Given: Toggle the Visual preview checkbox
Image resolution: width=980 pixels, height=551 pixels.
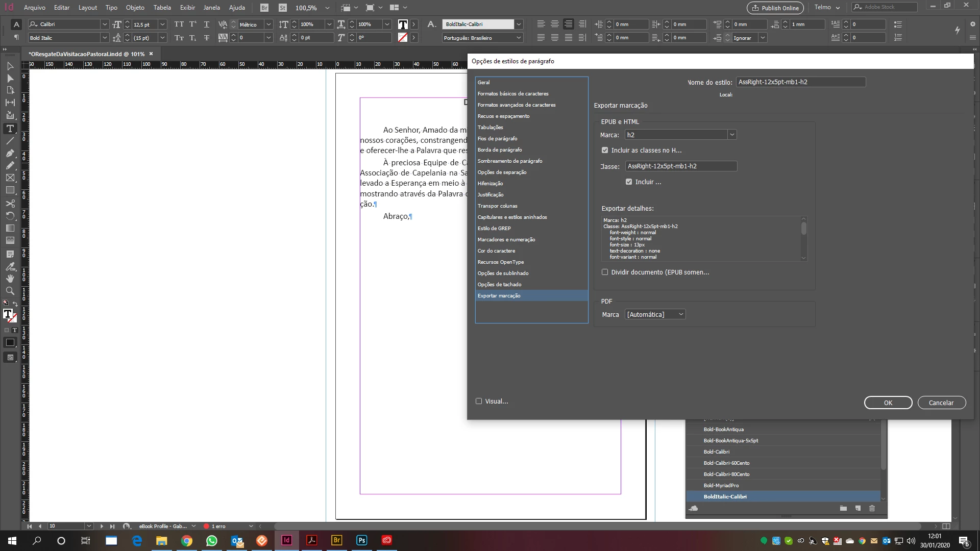Looking at the screenshot, I should 479,402.
